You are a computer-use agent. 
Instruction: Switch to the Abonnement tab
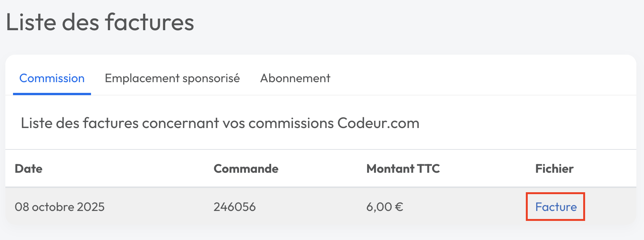tap(295, 78)
